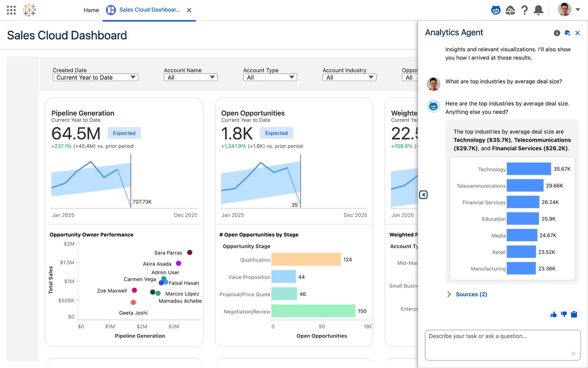
Task: Focus the Describe your task input
Action: coord(503,345)
